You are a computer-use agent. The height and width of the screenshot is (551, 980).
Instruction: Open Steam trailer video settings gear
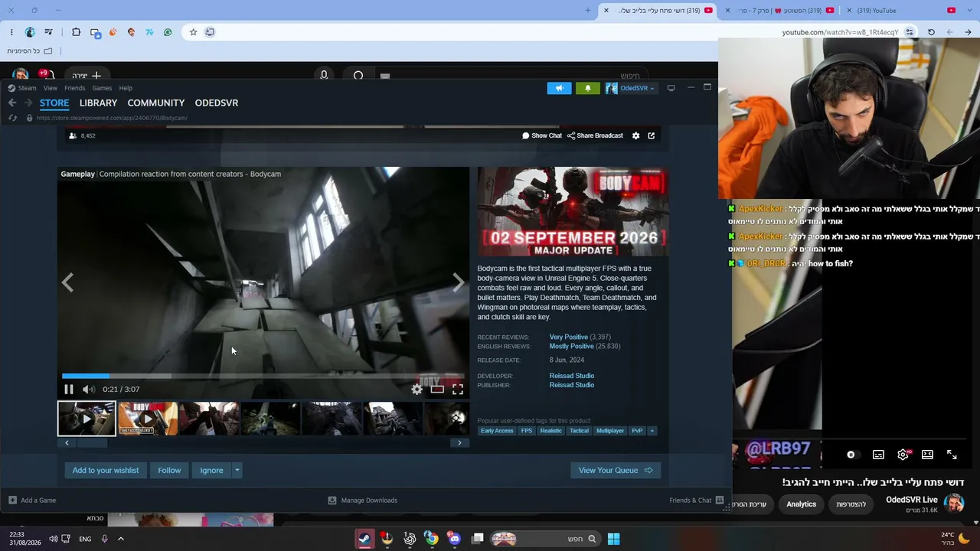click(x=416, y=390)
